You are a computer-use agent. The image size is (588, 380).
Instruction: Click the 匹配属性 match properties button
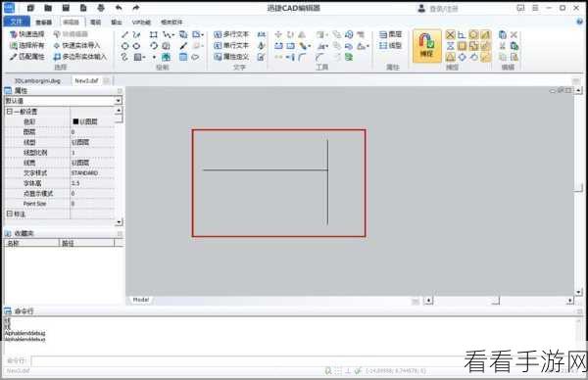pyautogui.click(x=27, y=57)
